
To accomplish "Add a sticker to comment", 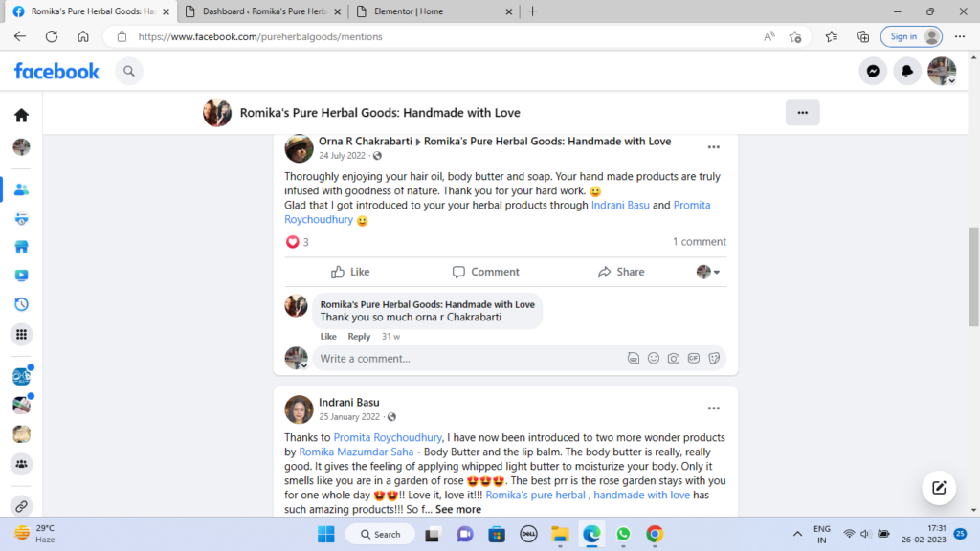I will [714, 359].
